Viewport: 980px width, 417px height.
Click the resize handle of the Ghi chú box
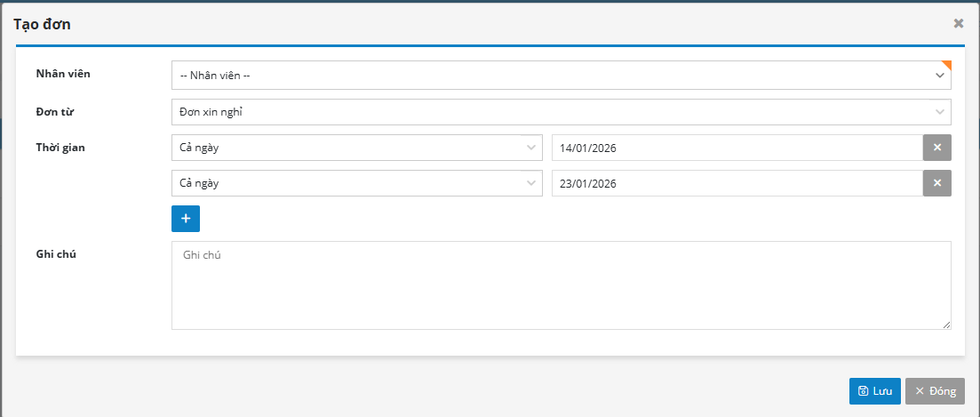(x=946, y=325)
